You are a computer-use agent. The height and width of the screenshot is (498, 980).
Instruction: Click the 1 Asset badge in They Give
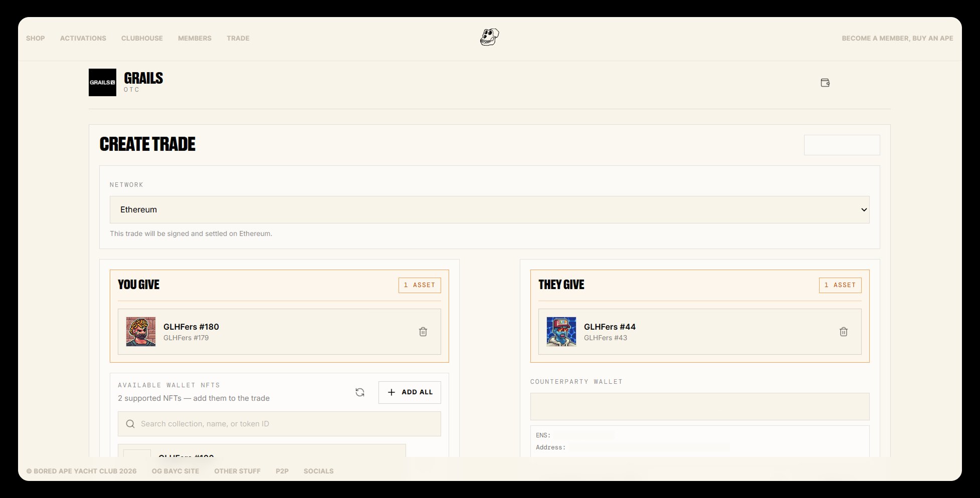[x=840, y=285]
